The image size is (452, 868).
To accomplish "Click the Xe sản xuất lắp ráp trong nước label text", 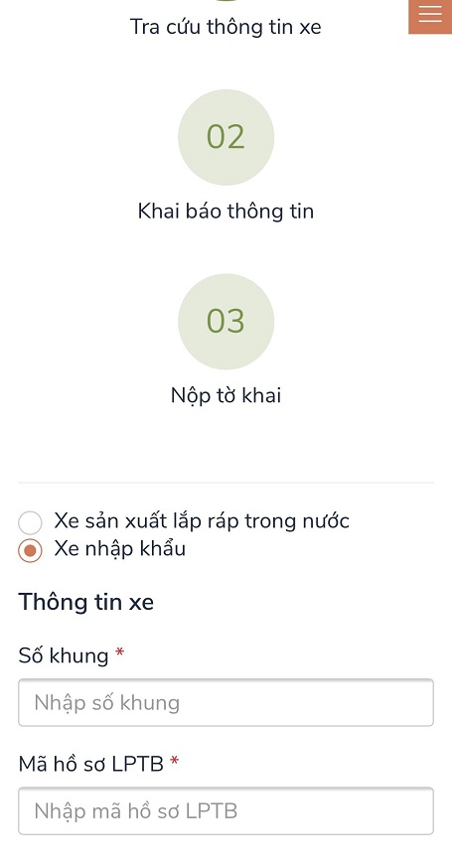I will coord(202,521).
